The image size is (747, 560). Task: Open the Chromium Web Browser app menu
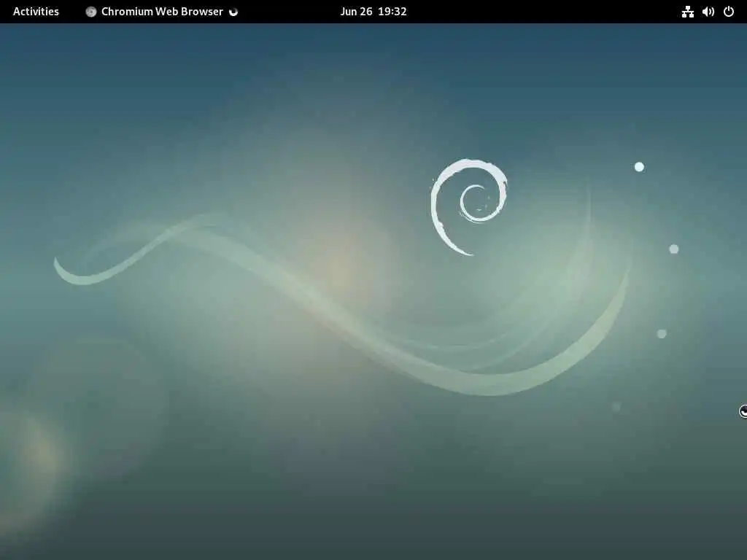pos(162,12)
